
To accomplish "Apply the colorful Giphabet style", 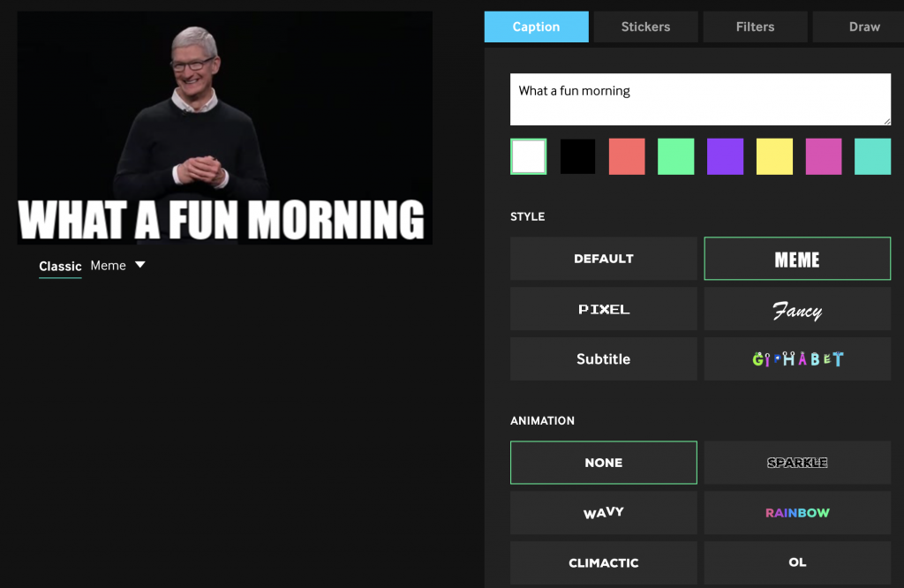I will (x=797, y=359).
